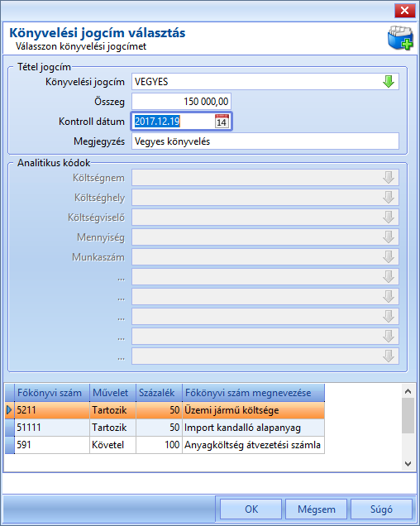Select the 591 Anyagköltség átvezetési számla row
The width and height of the screenshot is (420, 526).
tap(165, 445)
